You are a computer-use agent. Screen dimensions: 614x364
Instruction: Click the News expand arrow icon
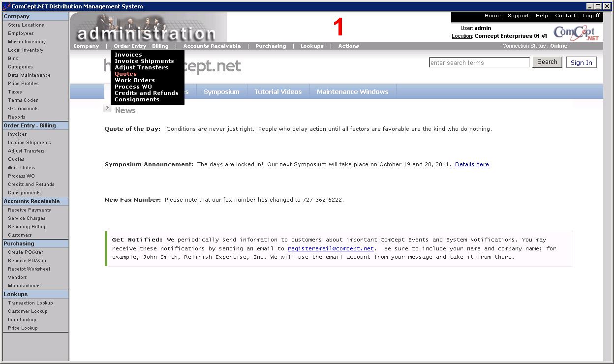107,109
